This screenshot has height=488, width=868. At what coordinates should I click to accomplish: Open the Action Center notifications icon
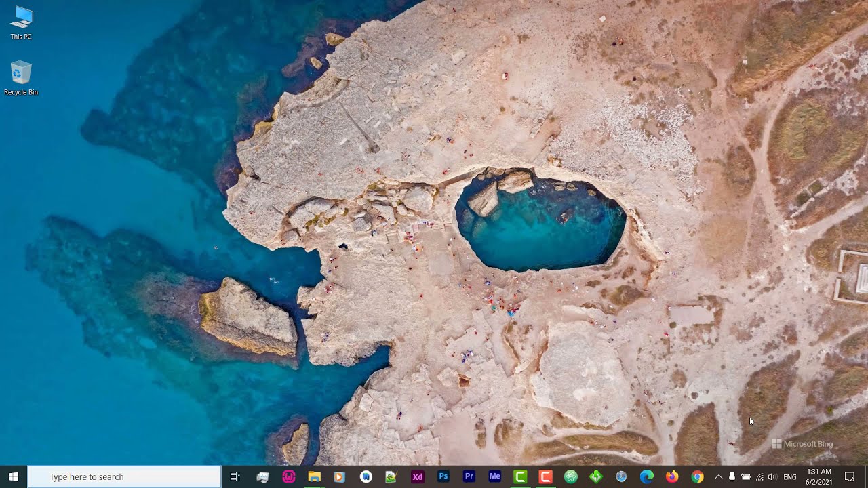tap(850, 476)
